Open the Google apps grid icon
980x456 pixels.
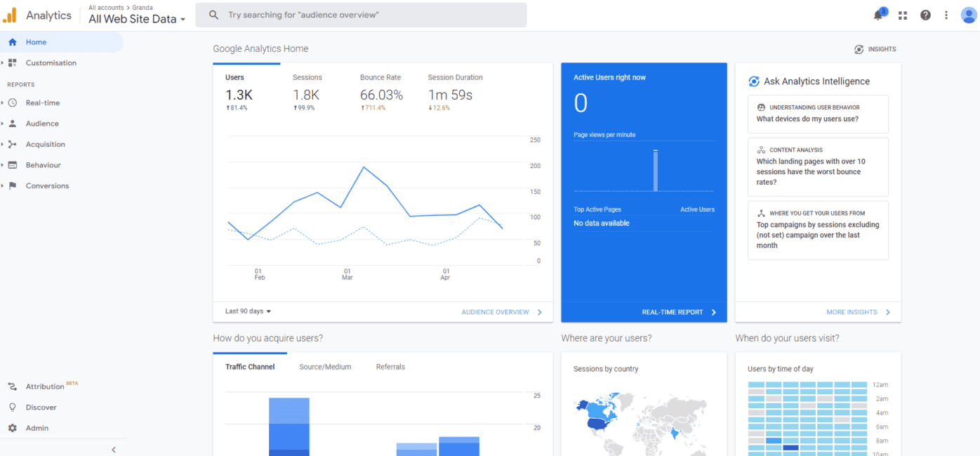[x=903, y=15]
